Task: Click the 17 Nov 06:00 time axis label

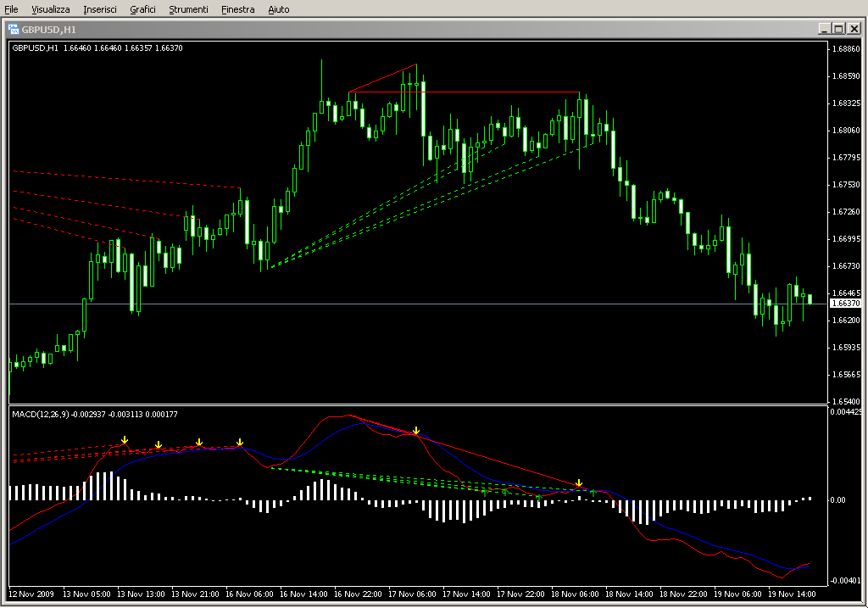Action: 412,594
